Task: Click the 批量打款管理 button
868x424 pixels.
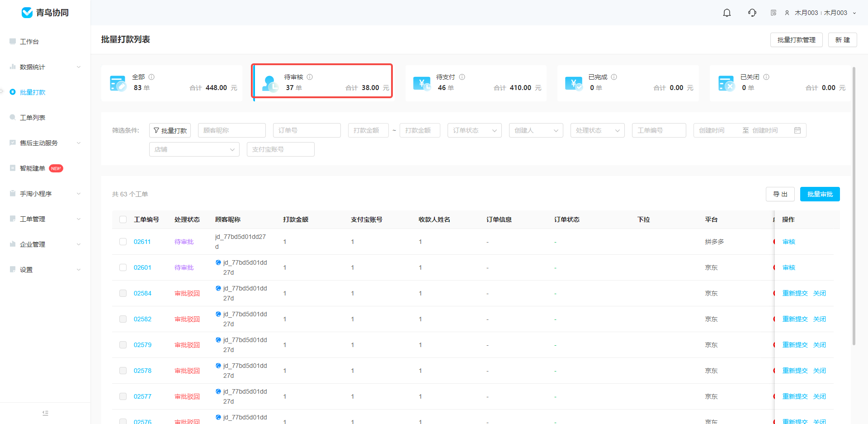Action: click(x=797, y=40)
